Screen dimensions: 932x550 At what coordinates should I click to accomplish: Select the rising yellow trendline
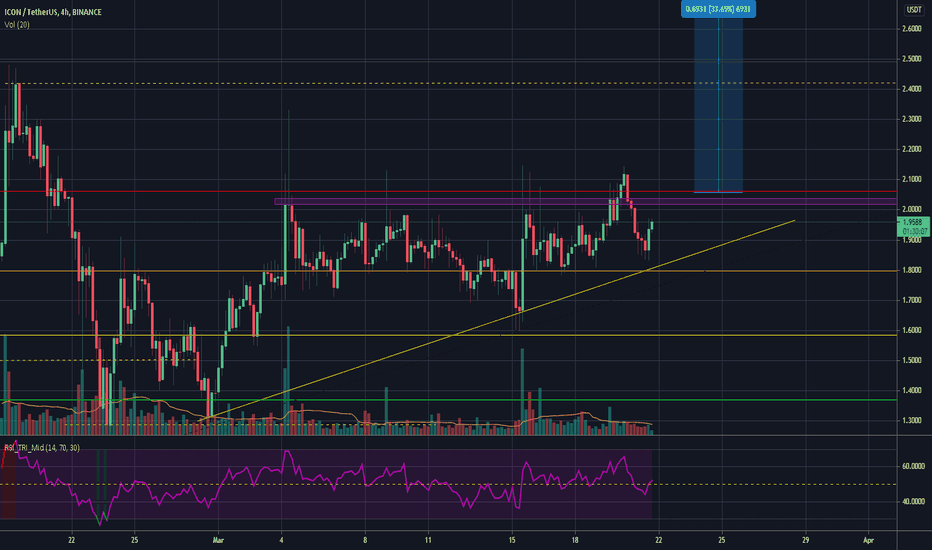pyautogui.click(x=496, y=321)
